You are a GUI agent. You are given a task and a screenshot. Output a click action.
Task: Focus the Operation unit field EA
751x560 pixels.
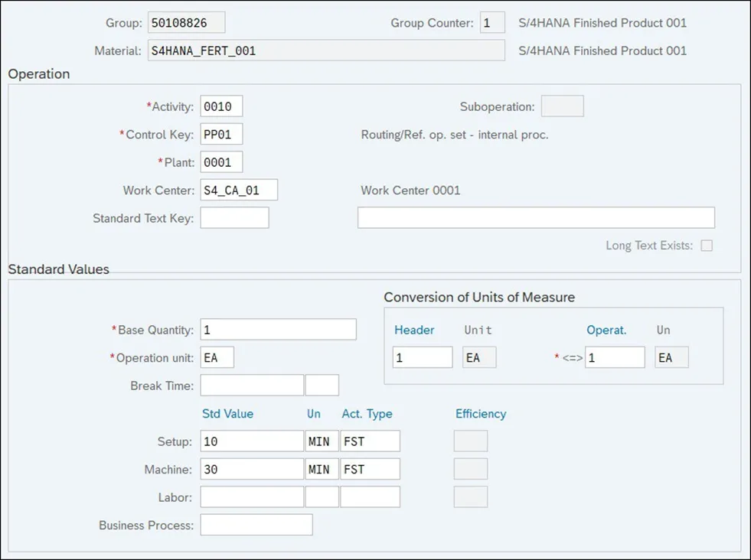coord(217,357)
